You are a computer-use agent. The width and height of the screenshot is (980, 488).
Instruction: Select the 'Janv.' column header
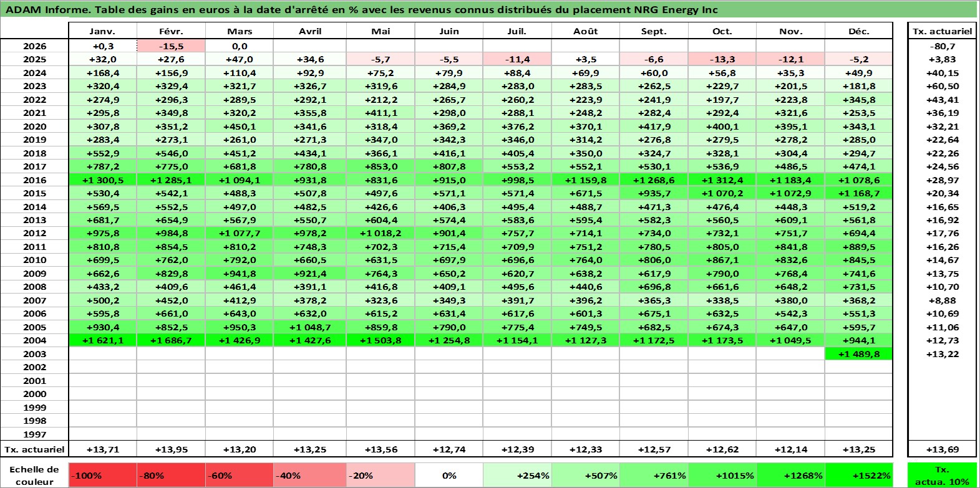coord(103,31)
